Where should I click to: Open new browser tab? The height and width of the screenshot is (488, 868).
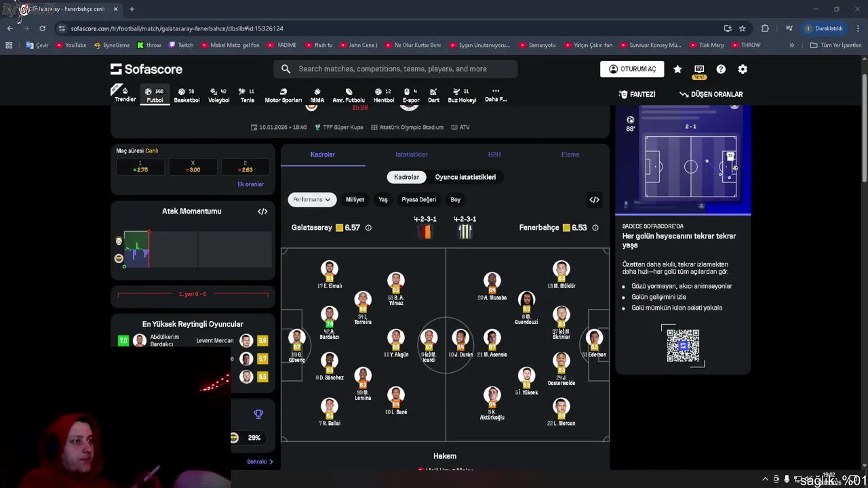point(132,9)
